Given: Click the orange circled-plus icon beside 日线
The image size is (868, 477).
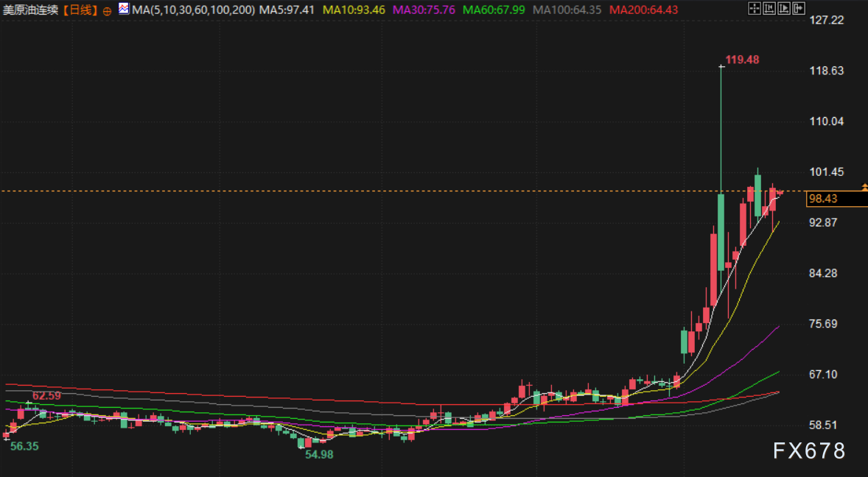Looking at the screenshot, I should pyautogui.click(x=107, y=11).
